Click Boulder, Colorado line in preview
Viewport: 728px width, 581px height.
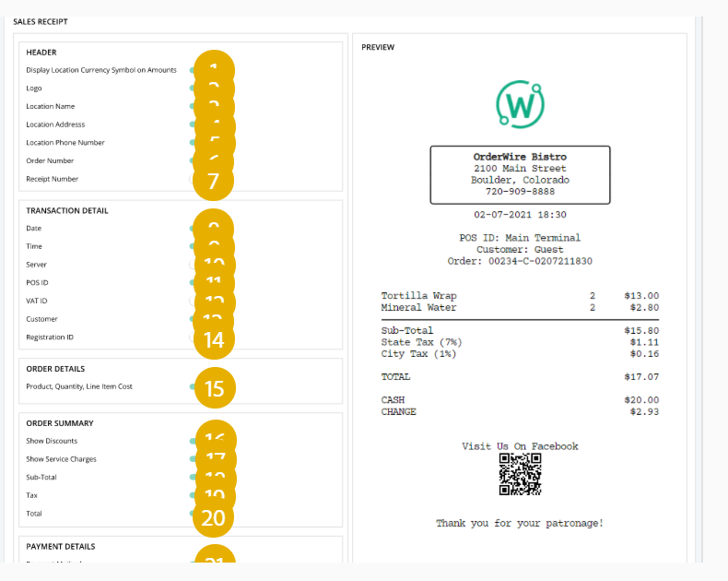pos(520,180)
